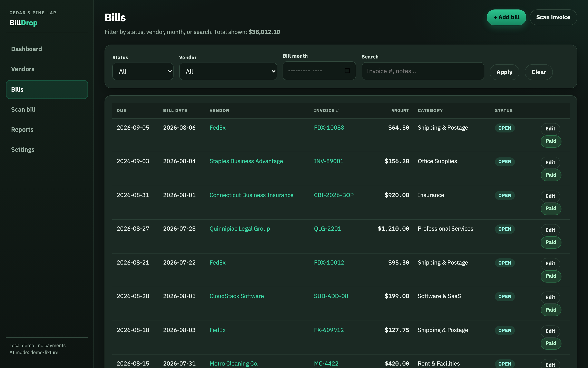Open Staples Business Advantage vendor link
588x368 pixels.
point(246,161)
